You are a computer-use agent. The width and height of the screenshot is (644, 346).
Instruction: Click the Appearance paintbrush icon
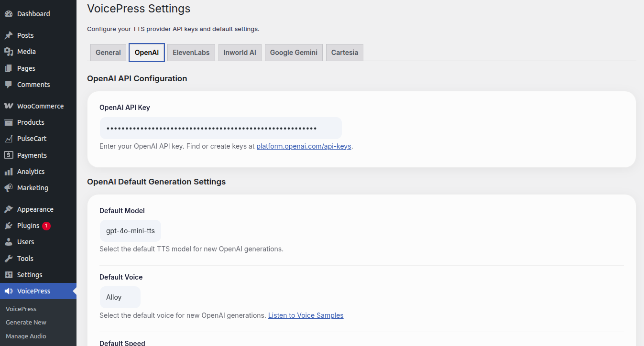(x=9, y=209)
